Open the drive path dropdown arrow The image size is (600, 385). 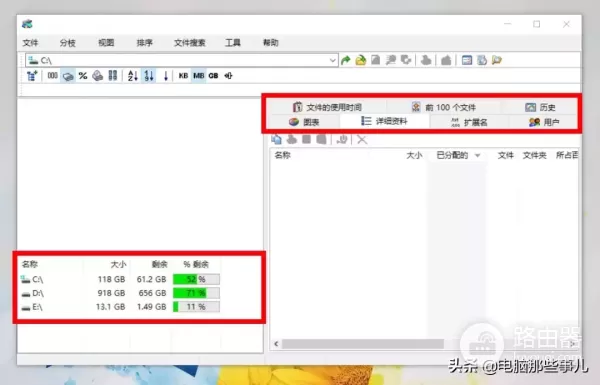[x=333, y=60]
